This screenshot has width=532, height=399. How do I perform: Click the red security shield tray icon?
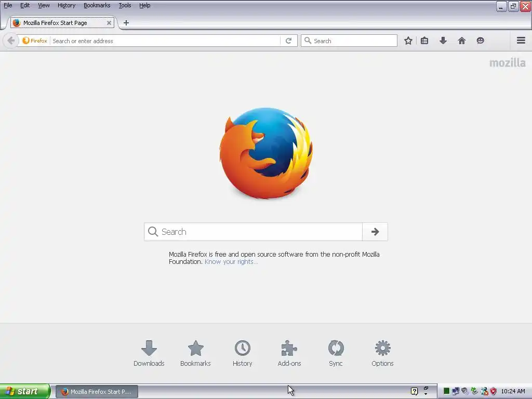pos(494,391)
